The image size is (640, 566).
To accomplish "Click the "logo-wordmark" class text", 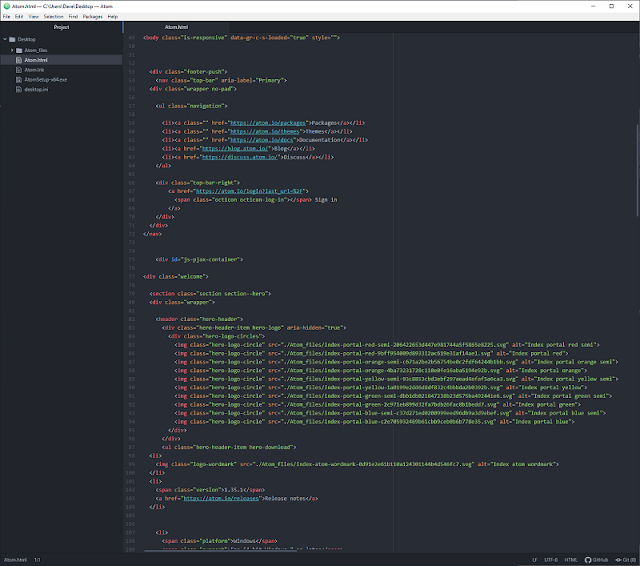I will click(213, 464).
